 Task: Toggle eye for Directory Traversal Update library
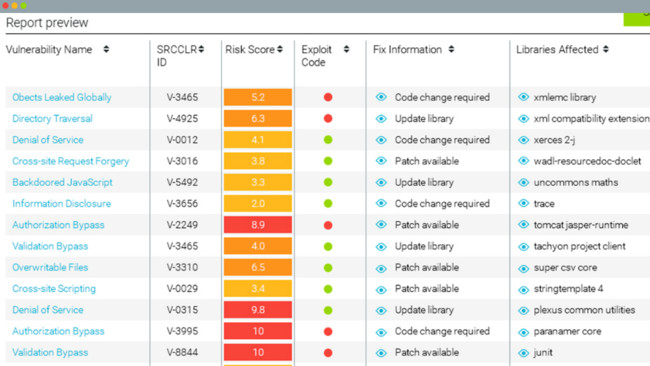[x=381, y=119]
